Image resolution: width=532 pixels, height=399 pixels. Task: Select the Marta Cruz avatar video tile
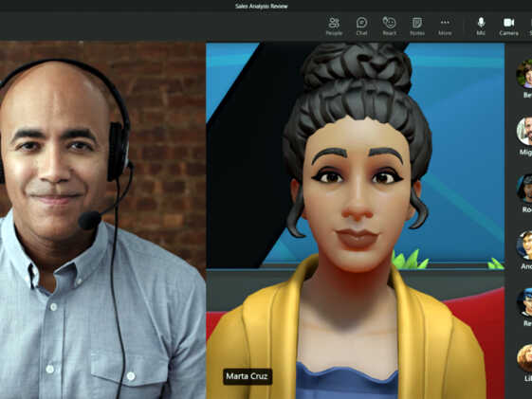coord(356,220)
